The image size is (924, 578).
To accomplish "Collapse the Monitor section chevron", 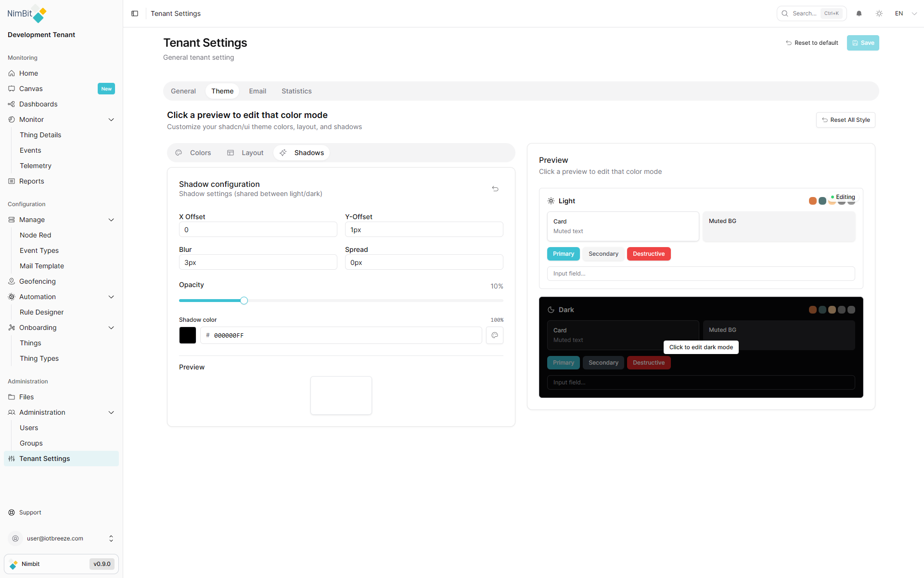I will pyautogui.click(x=111, y=119).
